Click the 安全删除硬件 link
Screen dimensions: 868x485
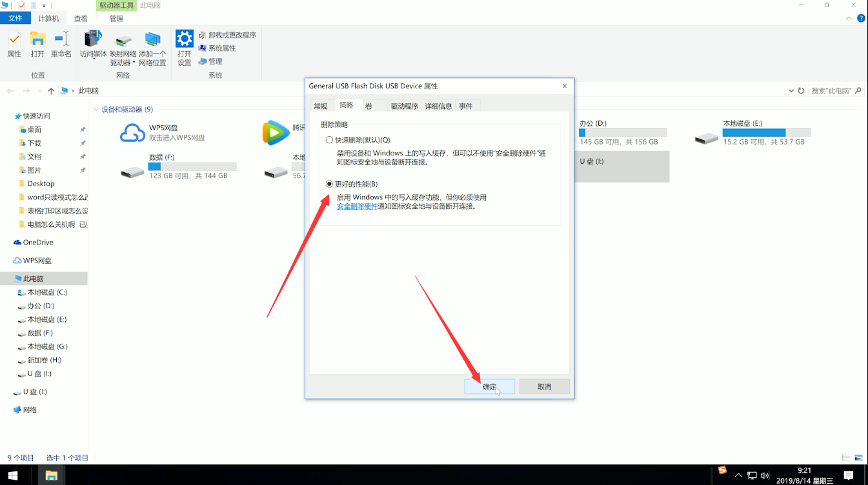[358, 206]
